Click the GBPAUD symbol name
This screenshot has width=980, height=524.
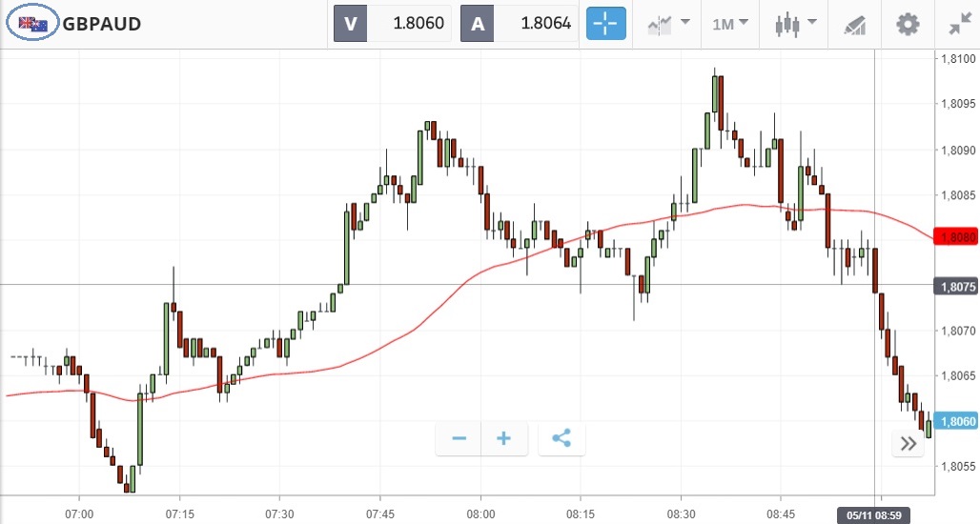pos(102,24)
